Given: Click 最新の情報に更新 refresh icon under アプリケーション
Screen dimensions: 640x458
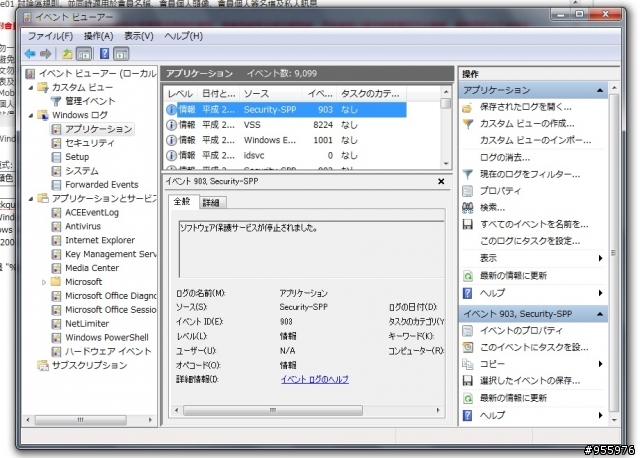Looking at the screenshot, I should click(468, 276).
